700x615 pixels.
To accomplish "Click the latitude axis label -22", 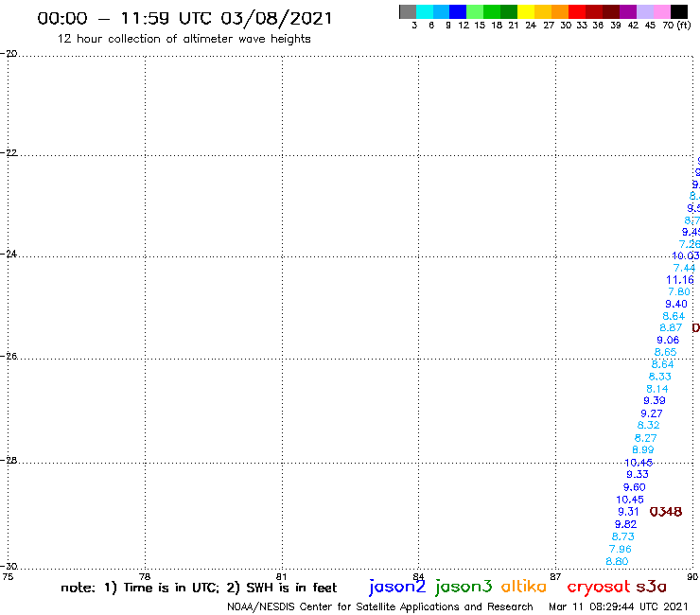I will 9,152.
